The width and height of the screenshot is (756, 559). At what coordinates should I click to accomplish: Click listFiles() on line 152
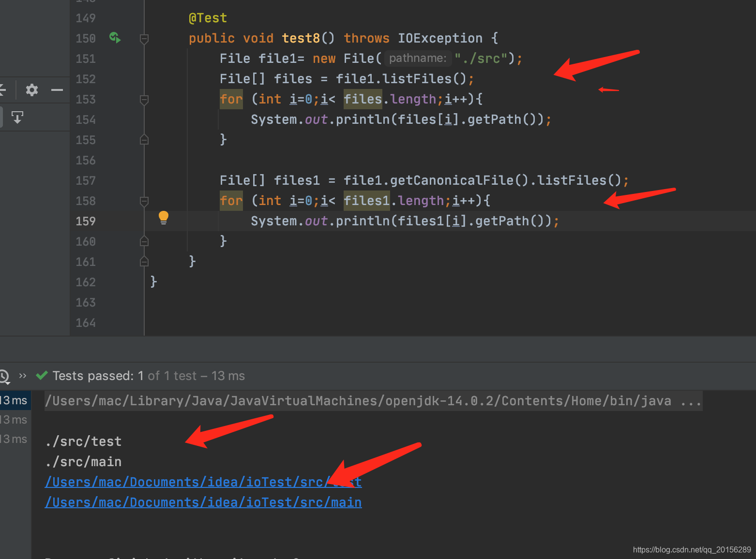(x=424, y=79)
